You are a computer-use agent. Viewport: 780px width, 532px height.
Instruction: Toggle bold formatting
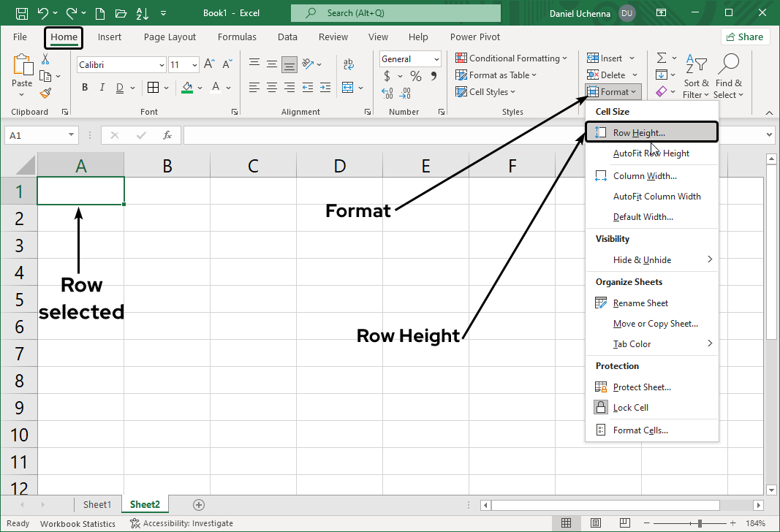pyautogui.click(x=84, y=87)
